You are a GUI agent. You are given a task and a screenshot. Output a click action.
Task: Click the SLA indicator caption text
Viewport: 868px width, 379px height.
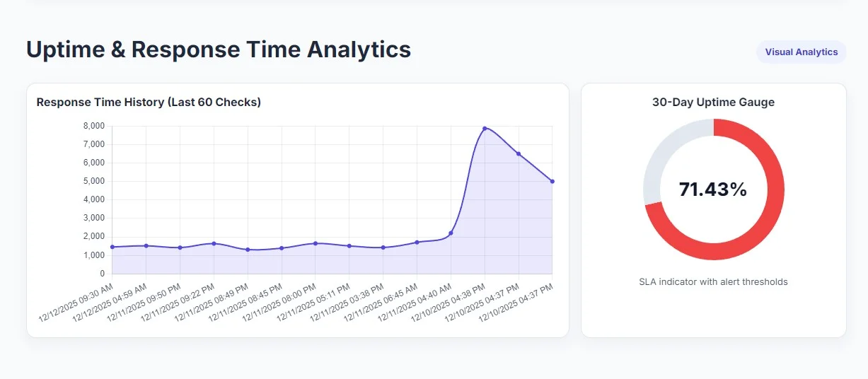coord(713,282)
